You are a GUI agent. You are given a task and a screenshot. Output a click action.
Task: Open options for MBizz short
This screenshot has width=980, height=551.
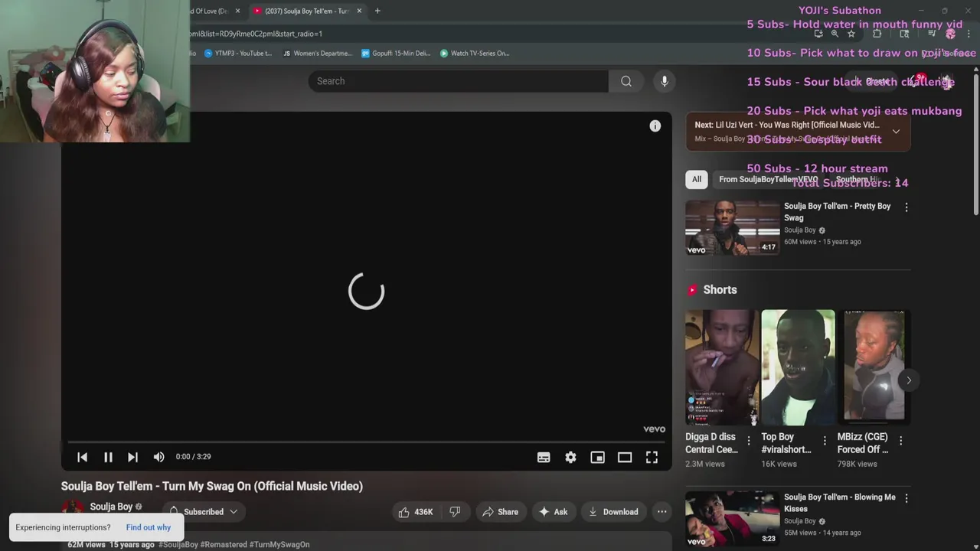[x=900, y=441]
